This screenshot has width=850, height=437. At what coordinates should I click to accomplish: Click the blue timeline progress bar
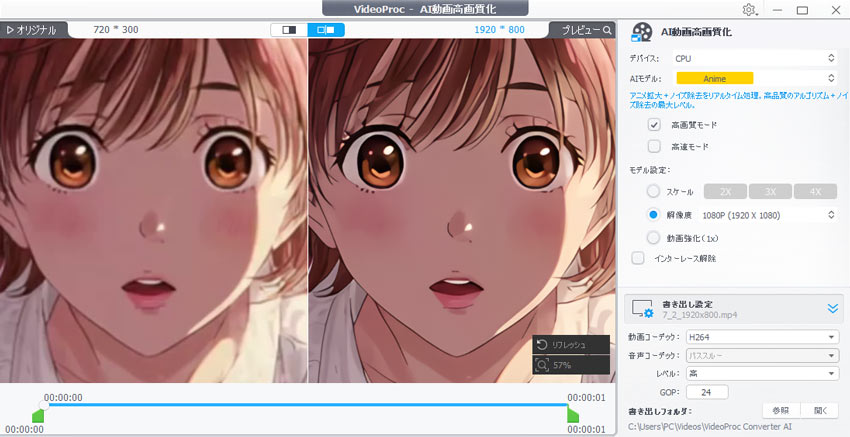[x=308, y=404]
